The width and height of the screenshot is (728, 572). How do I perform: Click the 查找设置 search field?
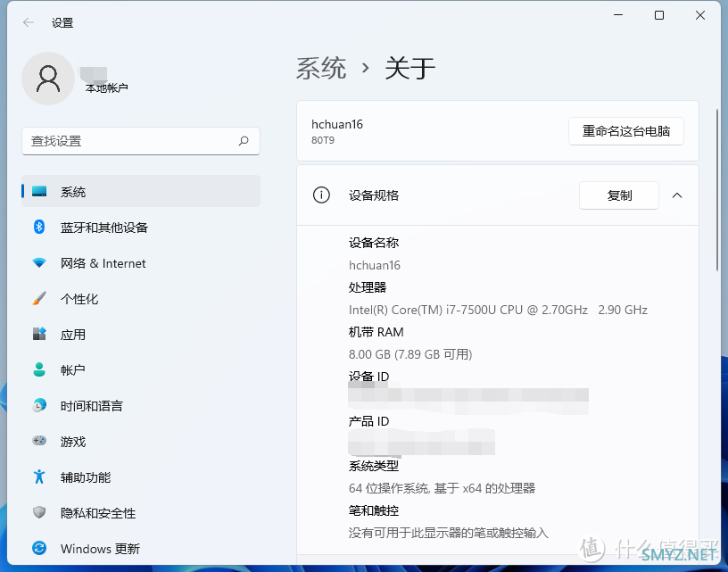pyautogui.click(x=141, y=141)
